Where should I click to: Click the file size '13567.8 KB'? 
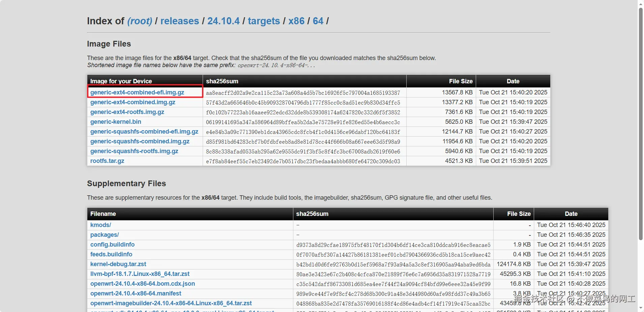(x=457, y=92)
